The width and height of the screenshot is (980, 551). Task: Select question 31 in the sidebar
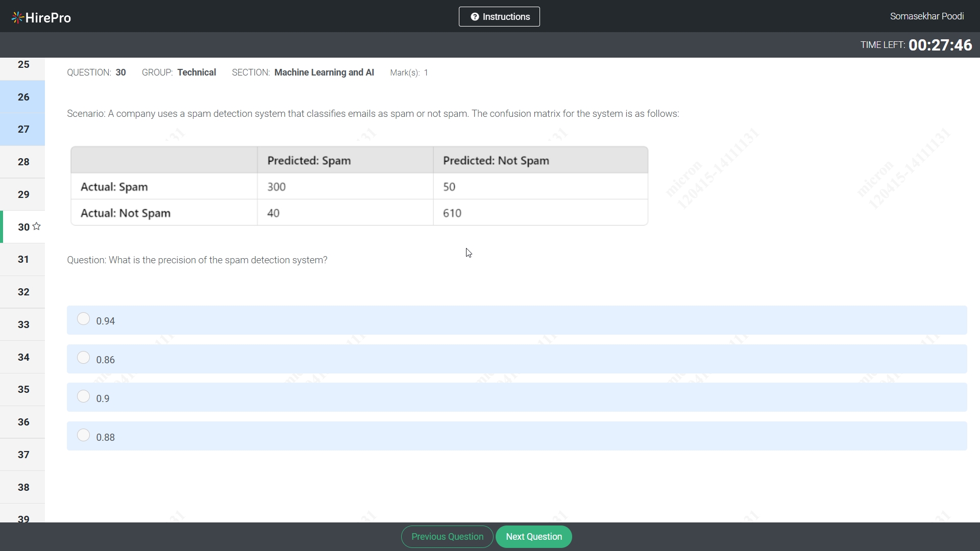22,260
